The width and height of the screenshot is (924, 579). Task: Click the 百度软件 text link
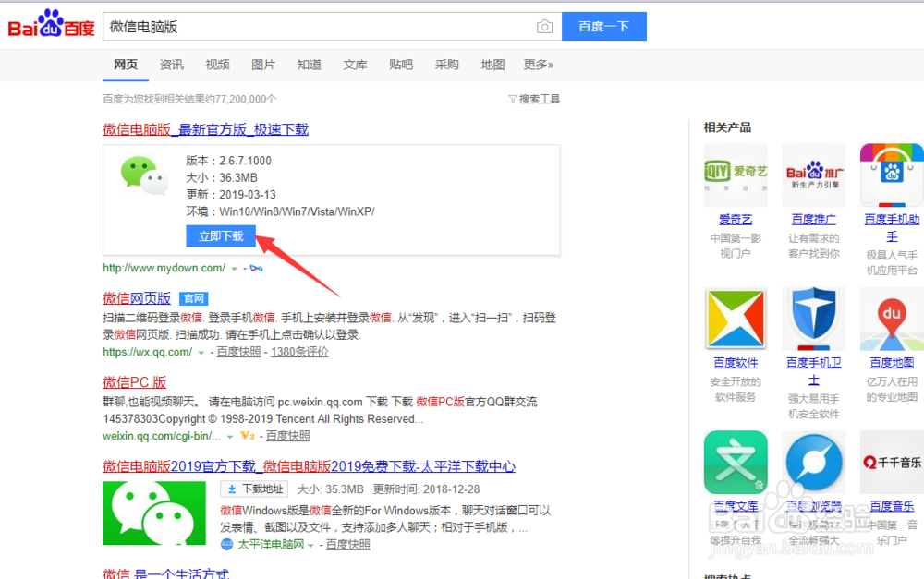736,363
